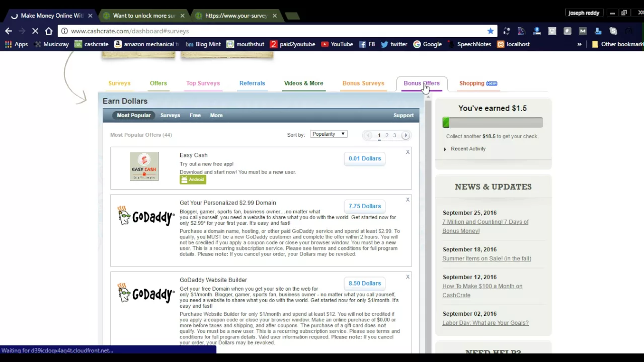Open '7 Million and Counting' news link
Image resolution: width=644 pixels, height=362 pixels.
coord(486,226)
